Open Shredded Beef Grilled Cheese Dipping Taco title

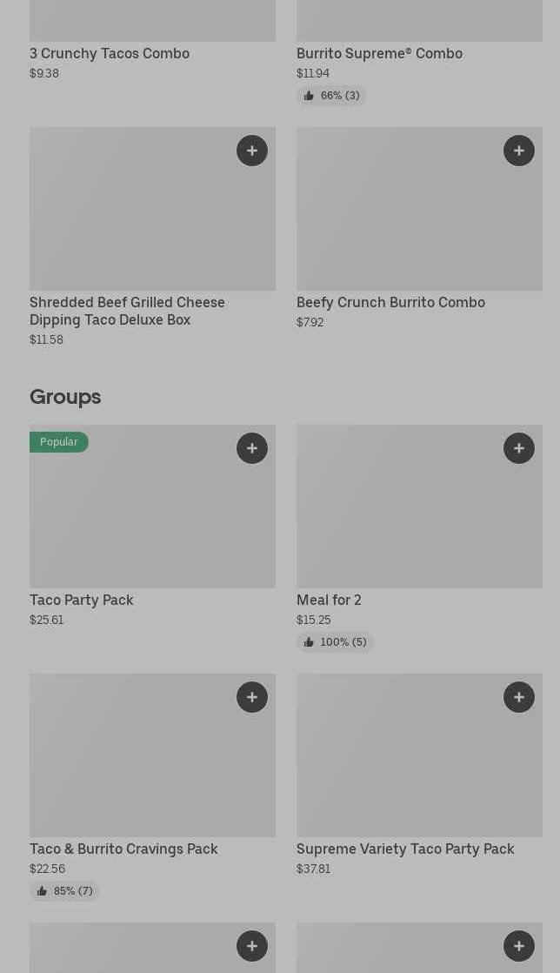[x=127, y=311]
